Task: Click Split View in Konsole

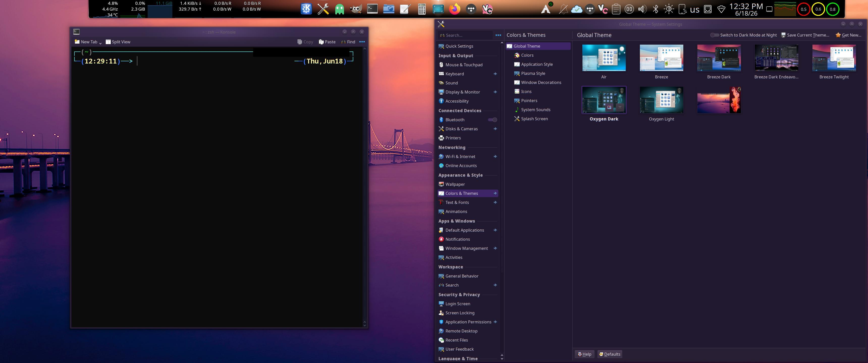Action: 118,42
